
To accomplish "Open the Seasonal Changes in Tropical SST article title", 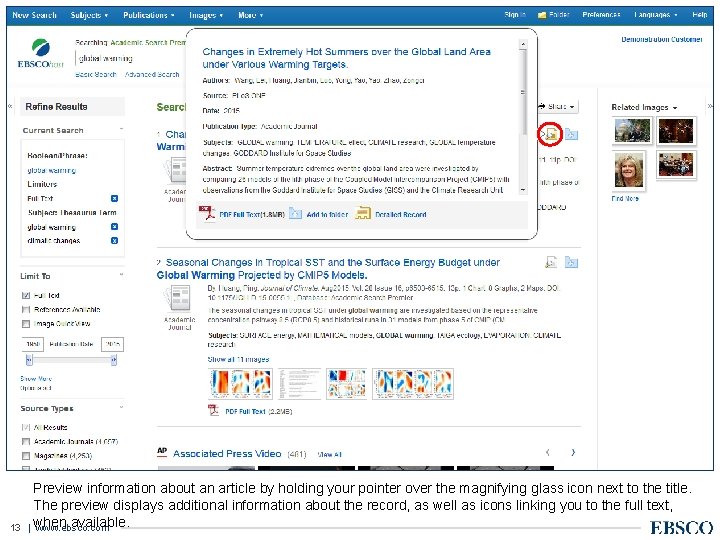I will [328, 269].
